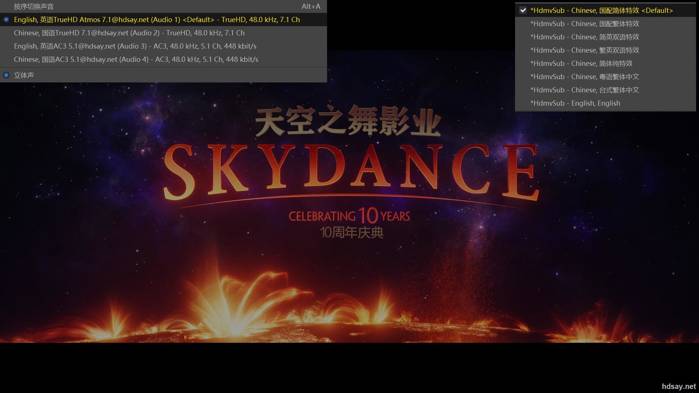Image resolution: width=699 pixels, height=393 pixels.
Task: Choose HdmvSub Chinese '简英双语特效' subtitle
Action: click(x=605, y=37)
